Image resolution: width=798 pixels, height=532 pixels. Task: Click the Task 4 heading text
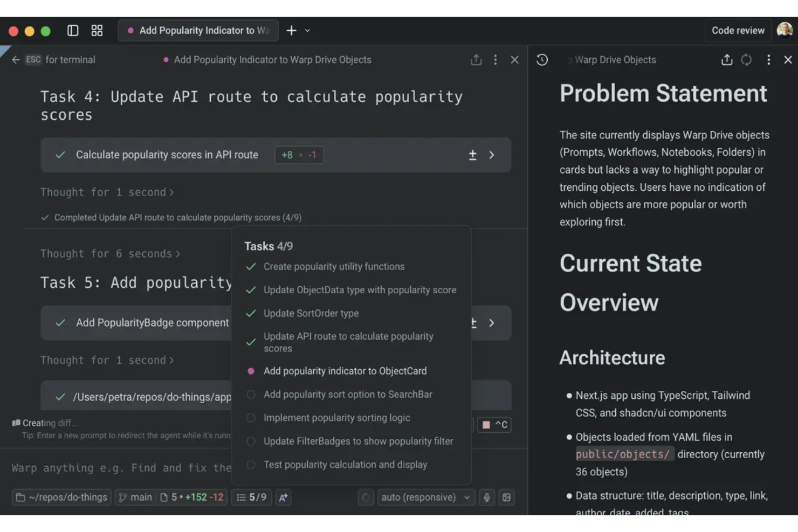251,106
